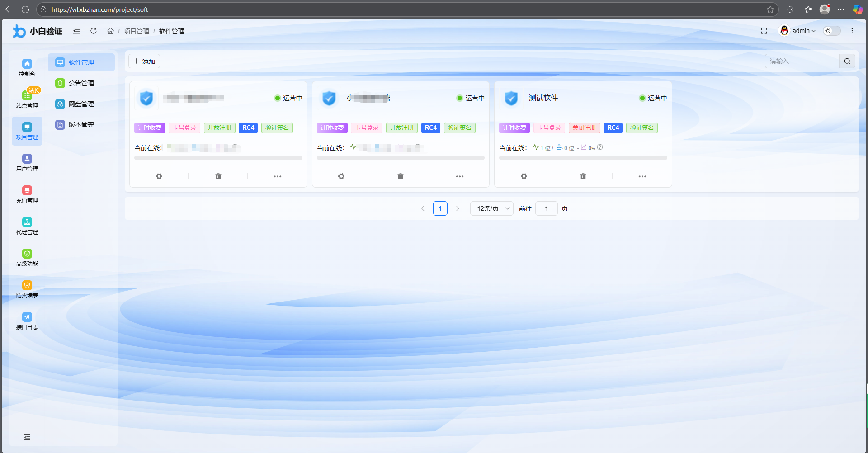Open the 用户管理 sidebar section
Screen dimensions: 868x453
click(27, 162)
